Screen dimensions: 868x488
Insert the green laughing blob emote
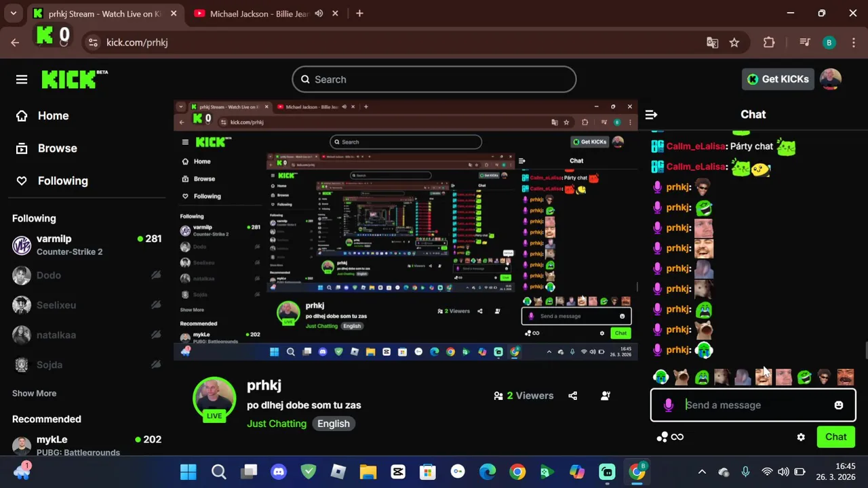coord(804,377)
